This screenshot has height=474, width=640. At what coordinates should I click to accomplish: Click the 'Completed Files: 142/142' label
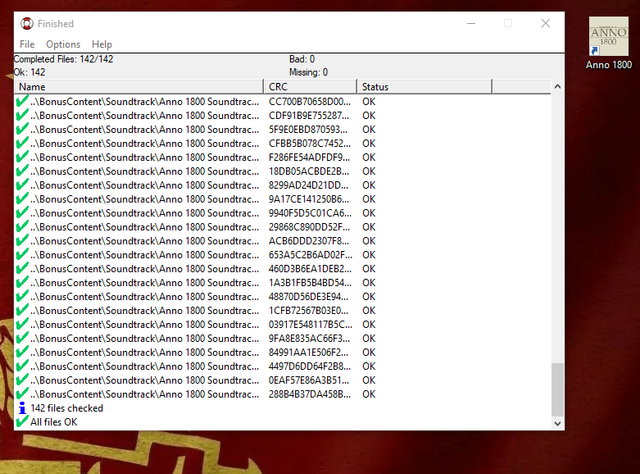(x=64, y=59)
